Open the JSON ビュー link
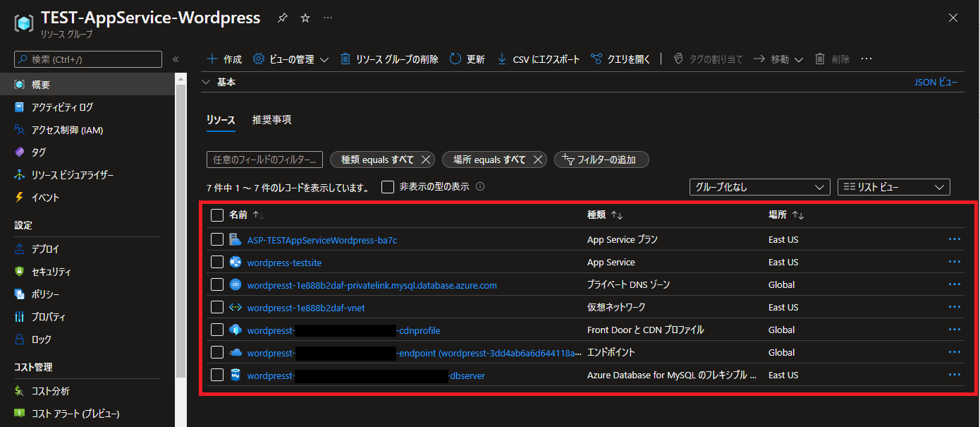Viewport: 980px width, 427px height. pos(936,82)
